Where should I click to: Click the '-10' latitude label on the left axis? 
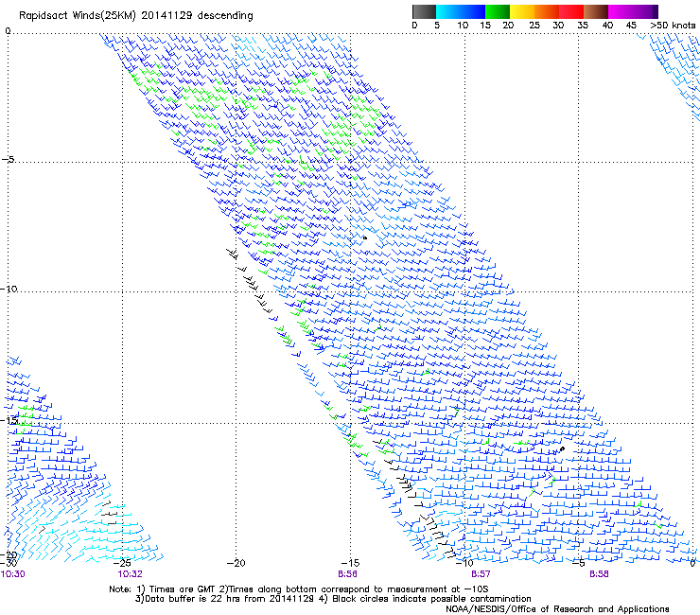9,289
